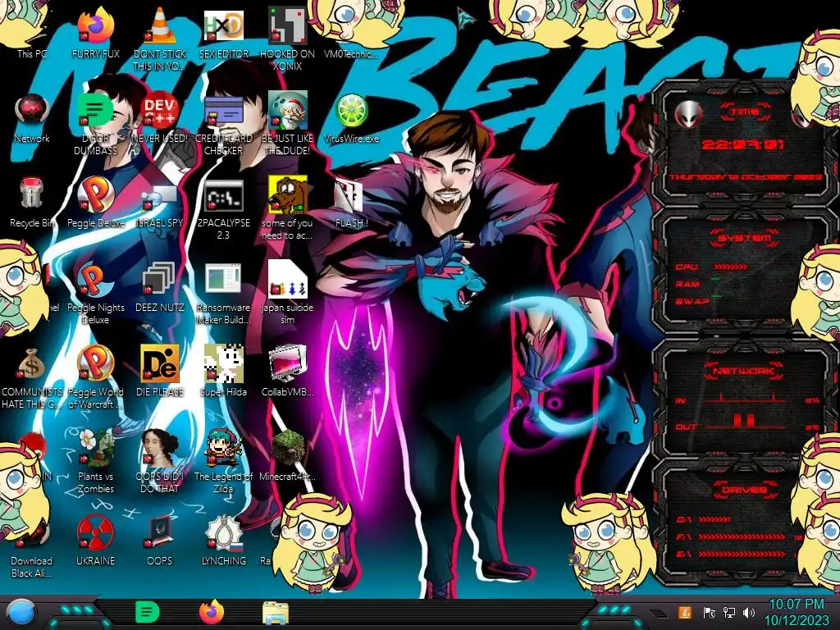Image resolution: width=840 pixels, height=630 pixels.
Task: Click the TIME gadget header
Action: [x=746, y=112]
